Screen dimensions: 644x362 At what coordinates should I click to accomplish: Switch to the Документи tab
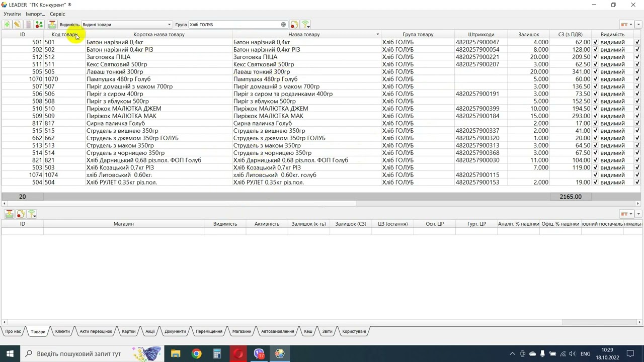coord(175,331)
